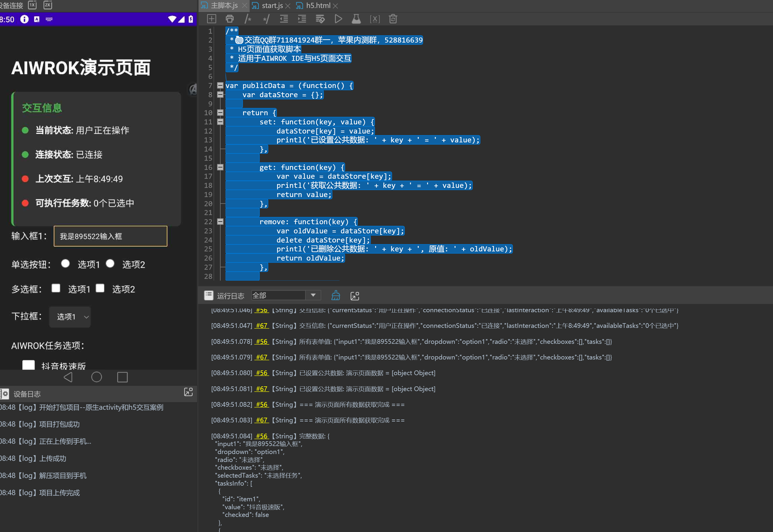
Task: Click the clear-format eraser toolbar icon
Action: (x=320, y=19)
